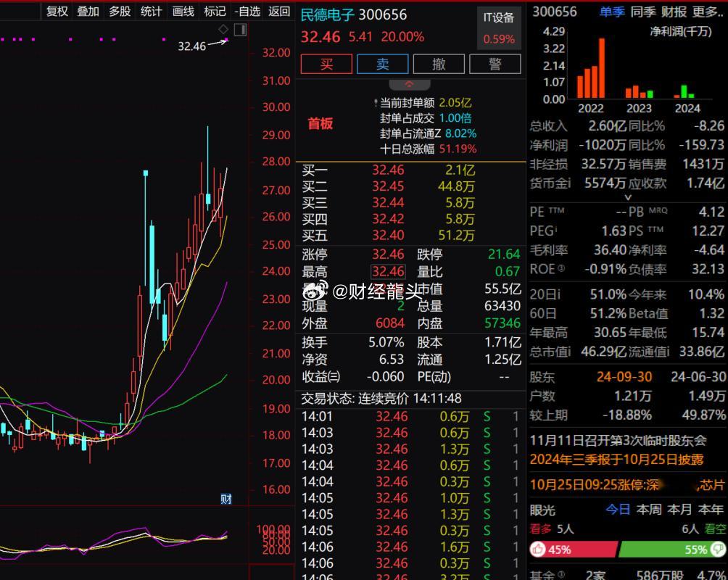
Task: Click the 标记 mark option
Action: click(215, 11)
